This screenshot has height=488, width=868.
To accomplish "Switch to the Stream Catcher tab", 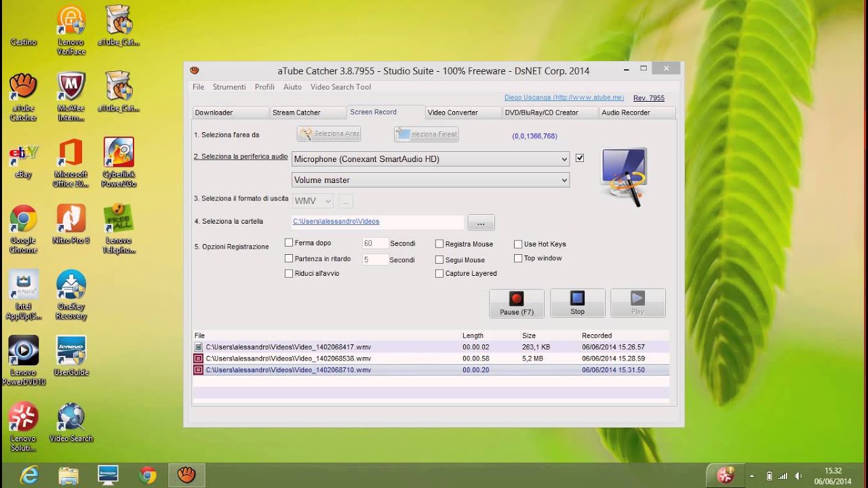I will (309, 113).
